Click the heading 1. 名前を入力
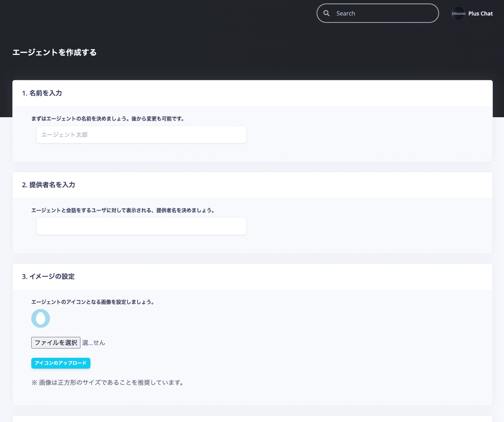Screen dimensions: 504x422 click(42, 93)
